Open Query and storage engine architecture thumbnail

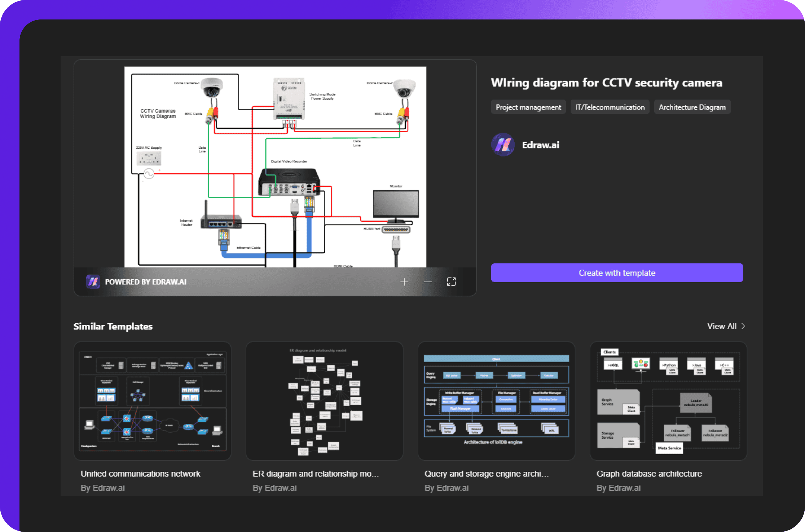(496, 401)
